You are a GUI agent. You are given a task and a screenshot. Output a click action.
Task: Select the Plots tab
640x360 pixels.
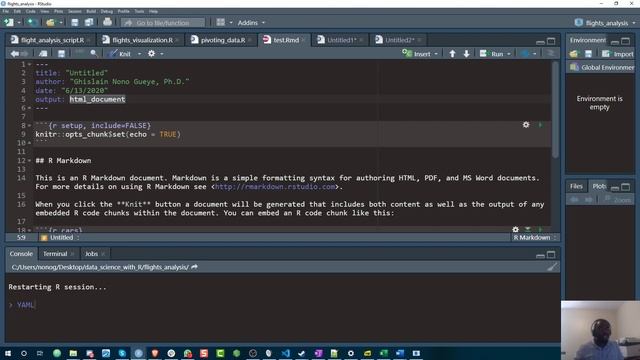(599, 186)
